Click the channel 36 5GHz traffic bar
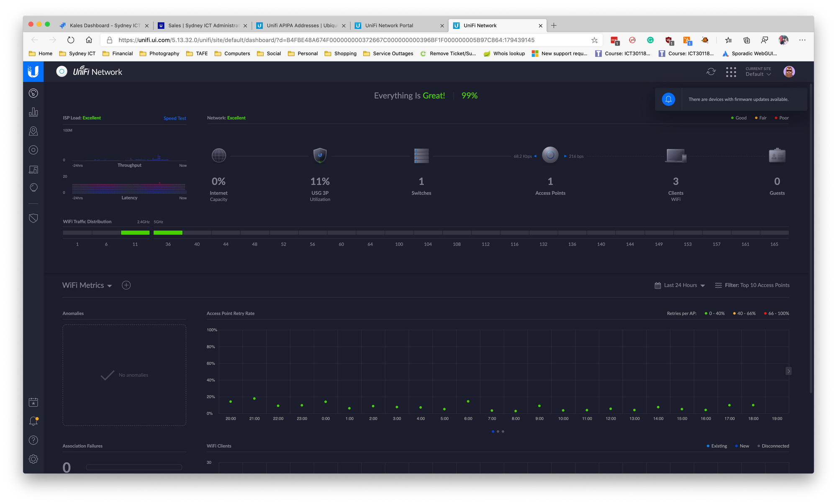This screenshot has width=837, height=504. (x=168, y=233)
